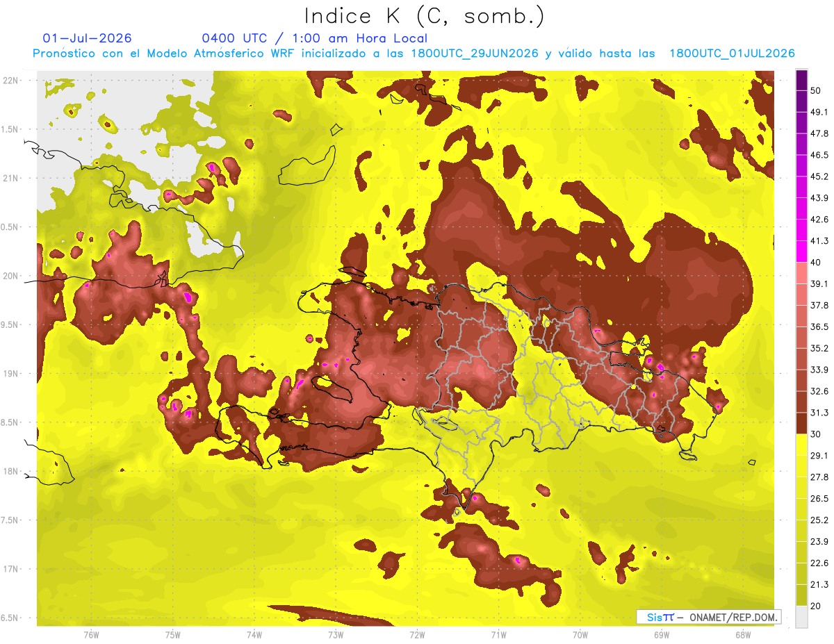Click the colorbar value '26.5'

tap(819, 499)
